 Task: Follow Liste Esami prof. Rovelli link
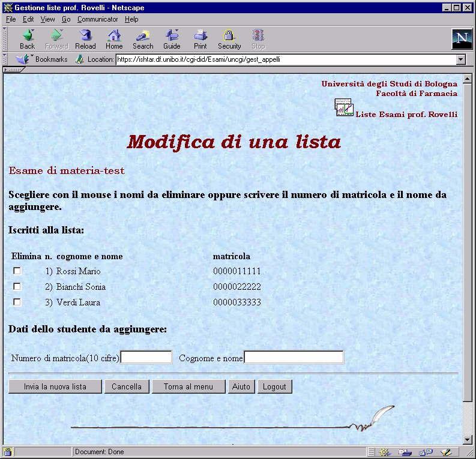pyautogui.click(x=406, y=115)
